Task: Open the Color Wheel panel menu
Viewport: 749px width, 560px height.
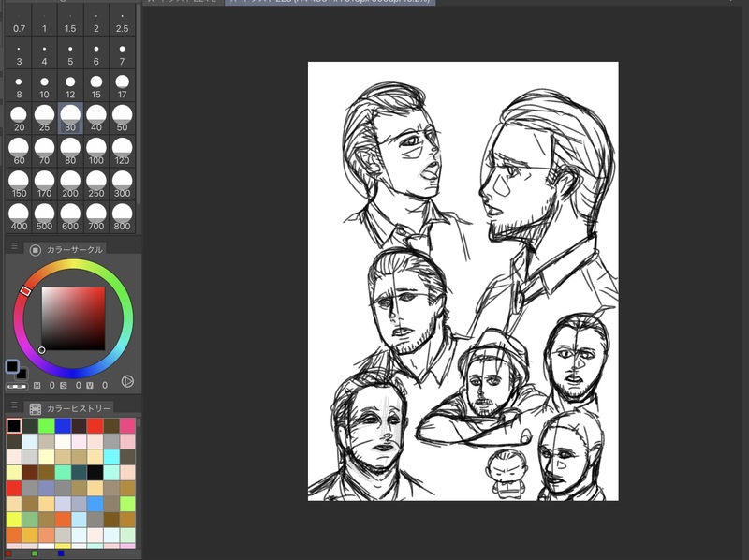Action: [x=14, y=247]
